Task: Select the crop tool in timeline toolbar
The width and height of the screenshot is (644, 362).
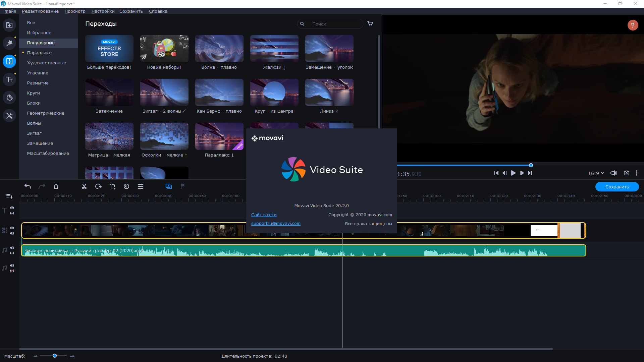Action: tap(112, 186)
